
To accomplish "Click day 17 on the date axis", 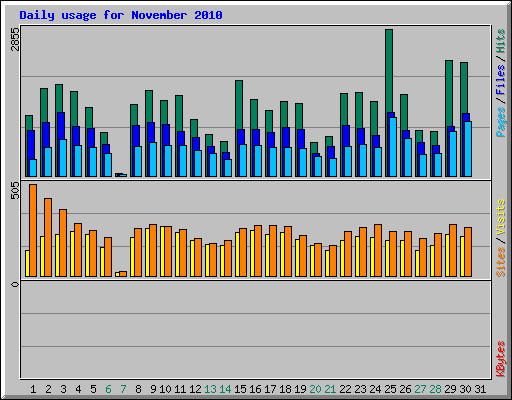I will pos(270,389).
